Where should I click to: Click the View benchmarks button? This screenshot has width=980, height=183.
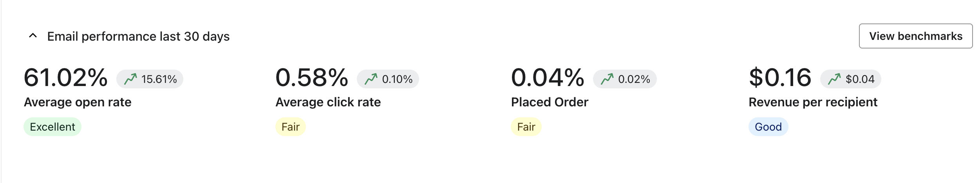pyautogui.click(x=915, y=36)
